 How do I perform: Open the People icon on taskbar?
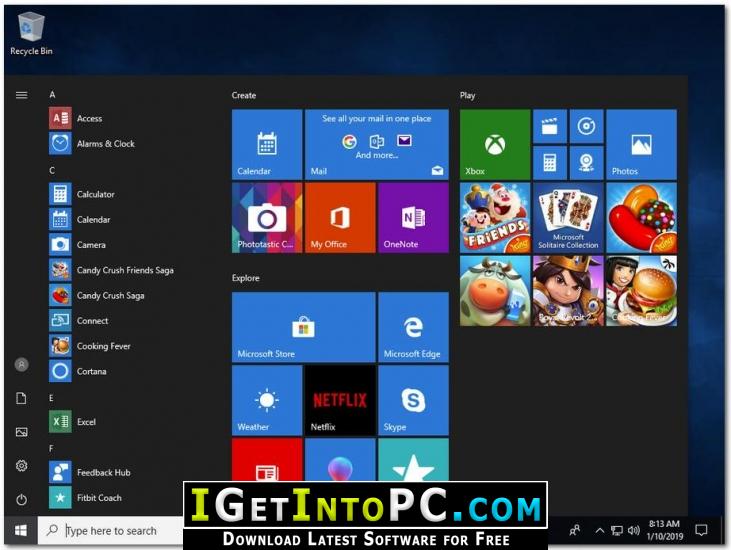[x=575, y=530]
